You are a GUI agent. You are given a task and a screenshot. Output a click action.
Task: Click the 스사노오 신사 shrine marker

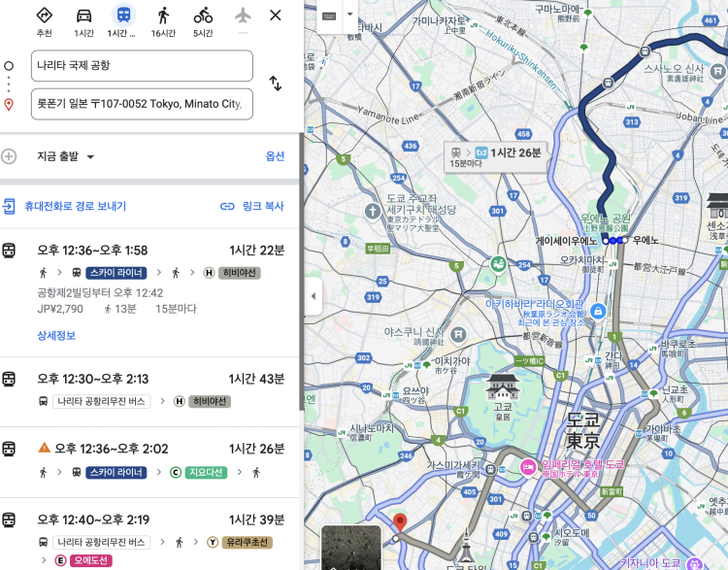[717, 71]
